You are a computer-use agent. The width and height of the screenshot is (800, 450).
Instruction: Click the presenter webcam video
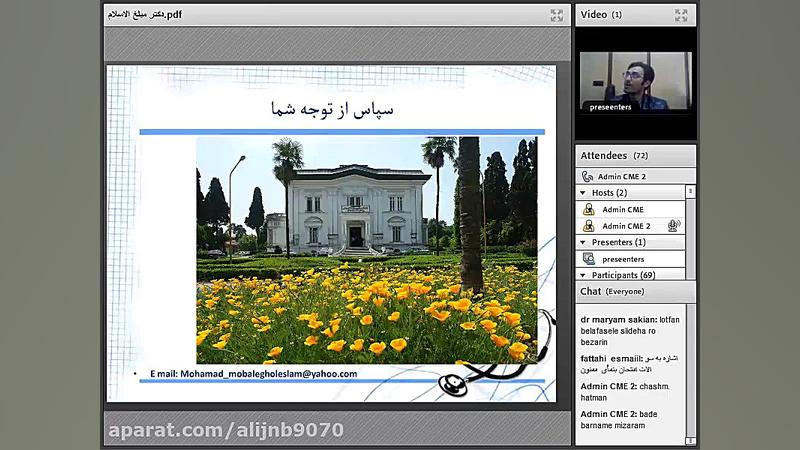tap(636, 82)
